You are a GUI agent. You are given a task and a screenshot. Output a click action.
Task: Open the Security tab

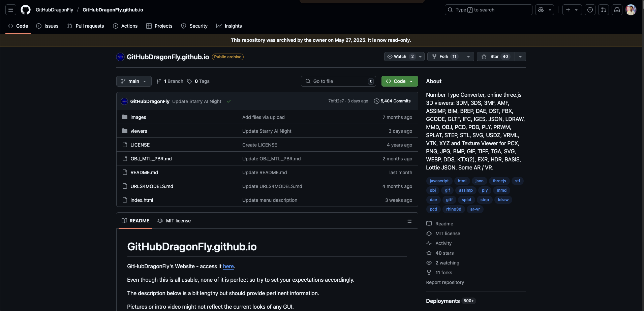(194, 26)
